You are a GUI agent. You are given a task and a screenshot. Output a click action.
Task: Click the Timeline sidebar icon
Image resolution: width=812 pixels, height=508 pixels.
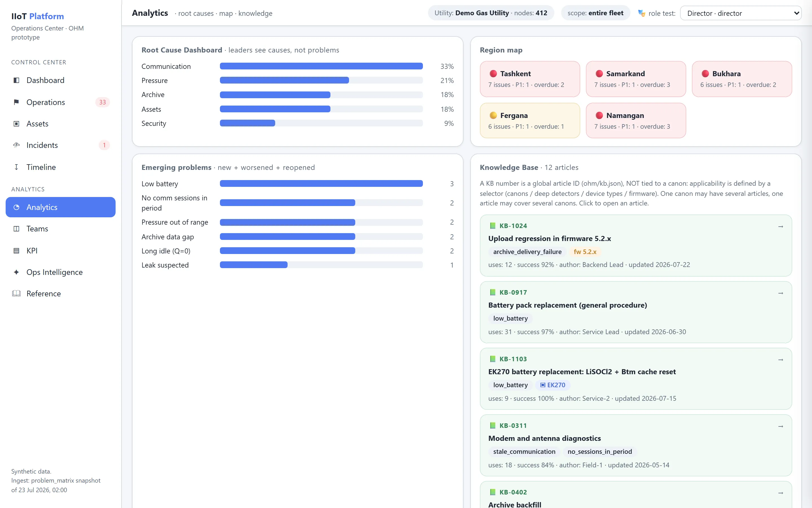click(x=16, y=167)
